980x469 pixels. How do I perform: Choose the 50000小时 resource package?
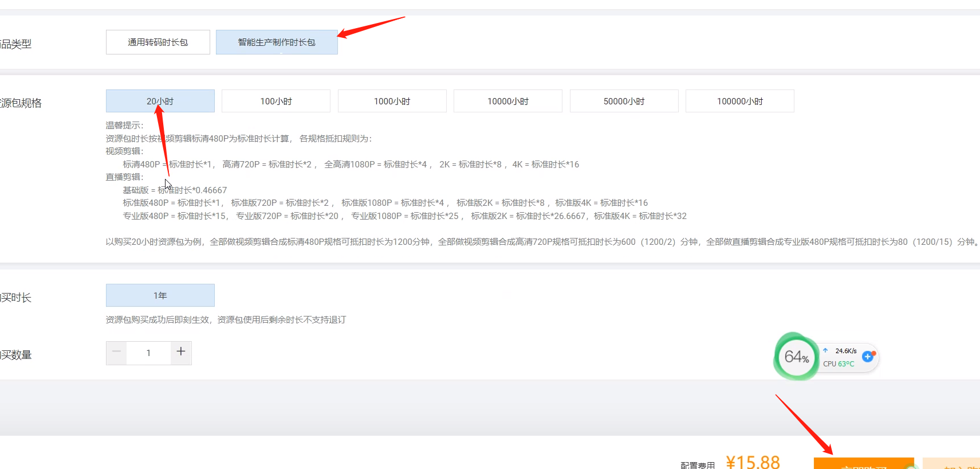(x=624, y=101)
